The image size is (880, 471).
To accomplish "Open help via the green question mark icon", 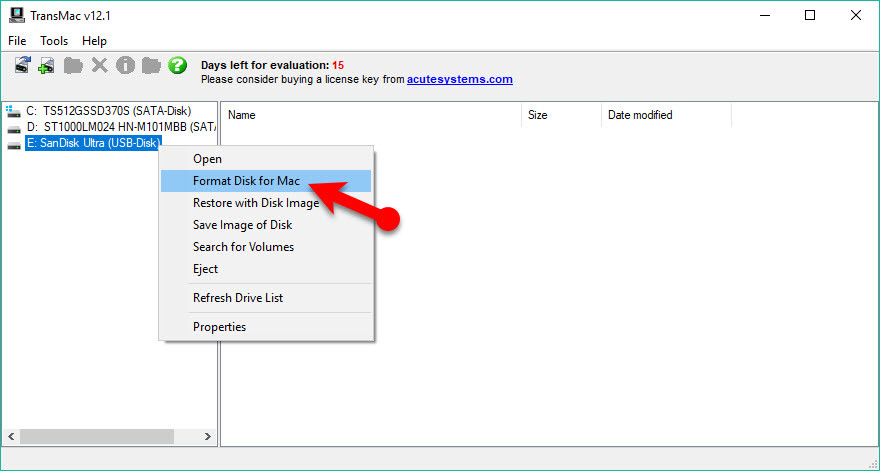I will tap(177, 65).
